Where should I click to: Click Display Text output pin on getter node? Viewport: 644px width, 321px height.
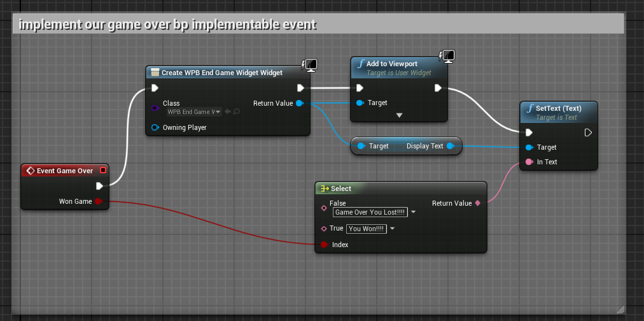point(450,146)
